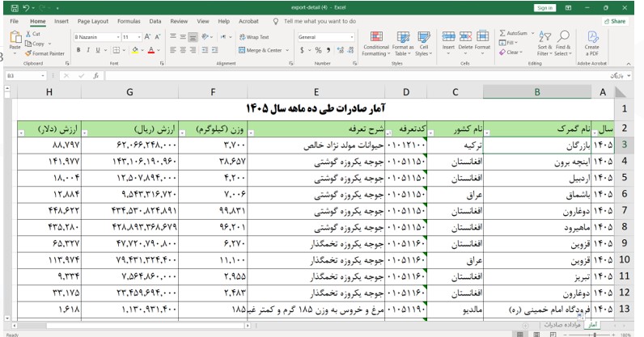The image size is (644, 337).
Task: Apply yellow Fill Color bucket
Action: click(135, 50)
